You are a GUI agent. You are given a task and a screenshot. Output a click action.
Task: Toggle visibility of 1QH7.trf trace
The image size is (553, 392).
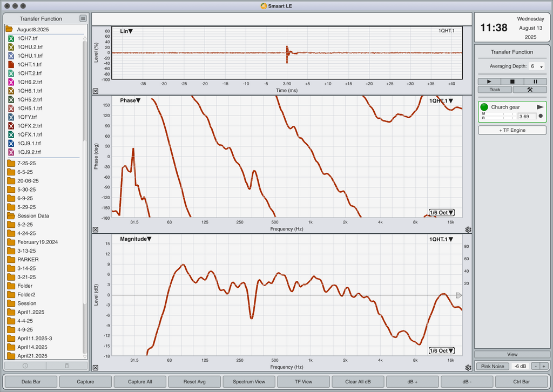pos(11,38)
